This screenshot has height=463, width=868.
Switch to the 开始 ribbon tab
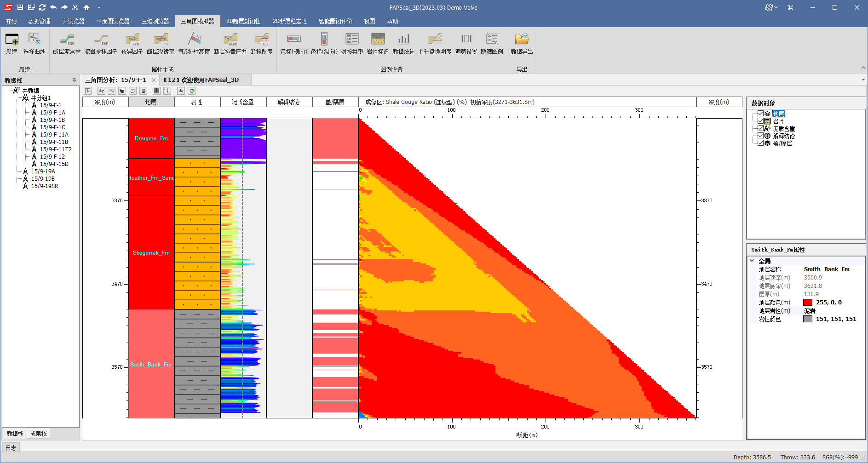(x=11, y=21)
